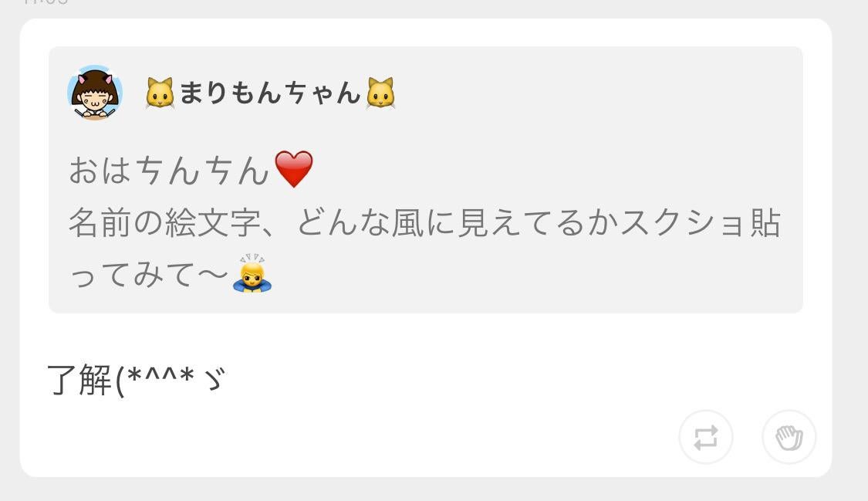
Task: Open the gray quoted message block
Action: point(426,180)
